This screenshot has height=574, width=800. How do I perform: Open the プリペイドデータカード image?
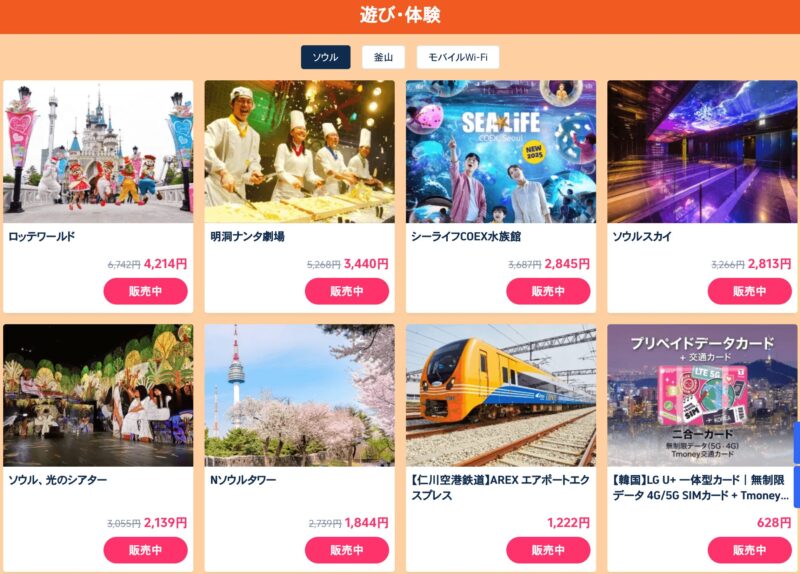(702, 395)
